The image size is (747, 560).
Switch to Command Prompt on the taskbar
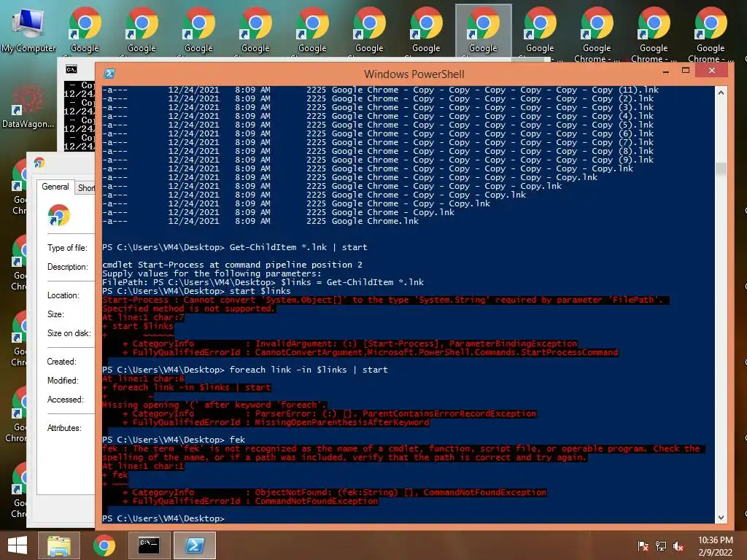(x=149, y=545)
